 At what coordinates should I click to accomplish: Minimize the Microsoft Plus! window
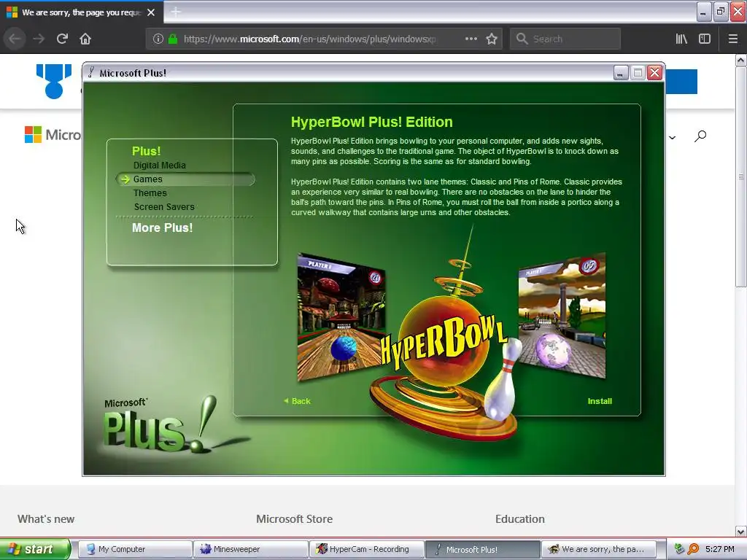621,73
